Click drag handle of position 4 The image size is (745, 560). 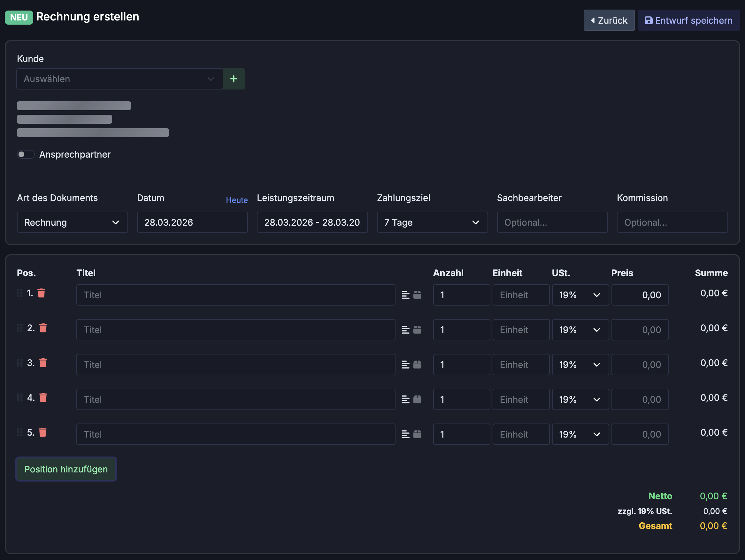[x=20, y=398]
